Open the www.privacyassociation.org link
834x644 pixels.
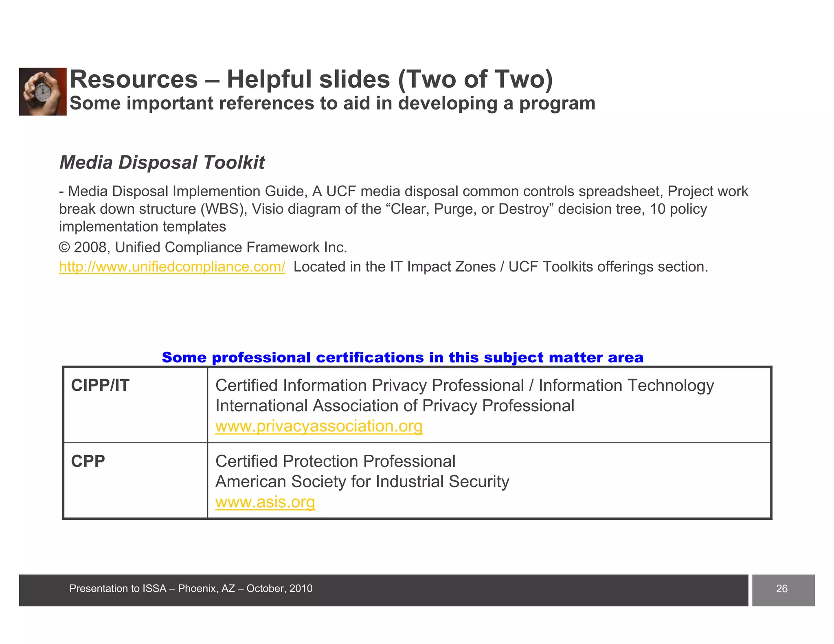pos(318,426)
